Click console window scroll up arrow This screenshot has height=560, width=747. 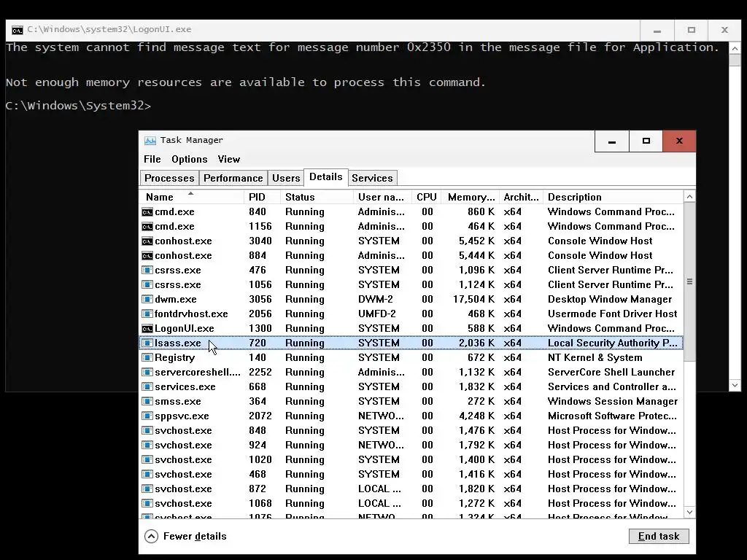(x=735, y=49)
